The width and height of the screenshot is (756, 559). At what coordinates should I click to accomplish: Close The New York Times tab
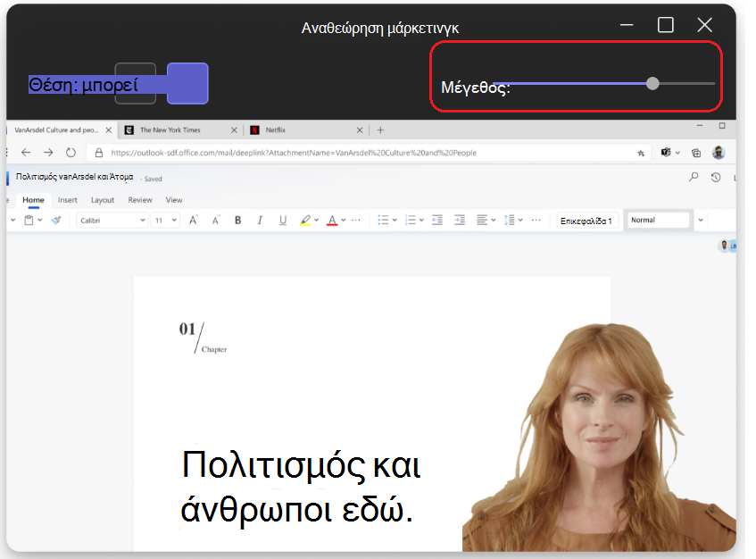click(x=234, y=129)
